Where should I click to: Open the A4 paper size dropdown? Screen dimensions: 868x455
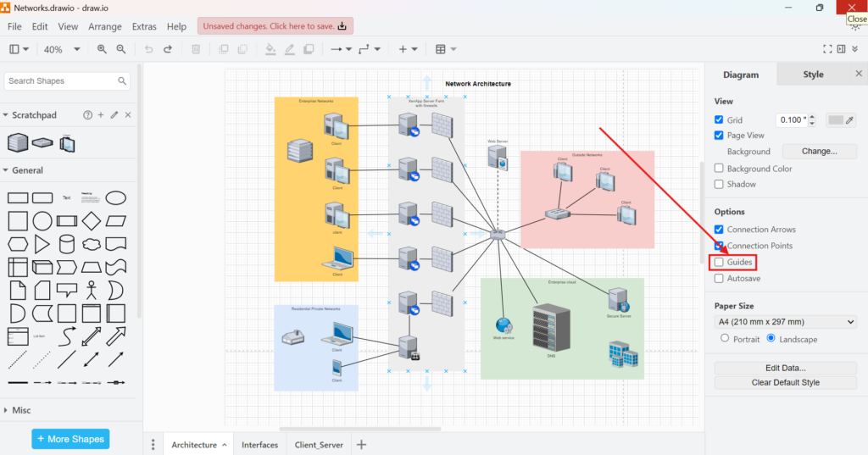[x=785, y=322]
